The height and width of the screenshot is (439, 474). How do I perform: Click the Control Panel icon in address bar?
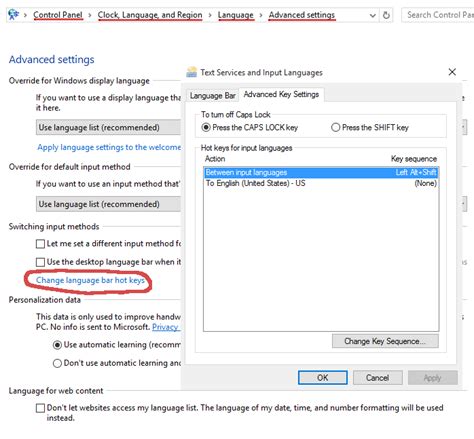(13, 15)
